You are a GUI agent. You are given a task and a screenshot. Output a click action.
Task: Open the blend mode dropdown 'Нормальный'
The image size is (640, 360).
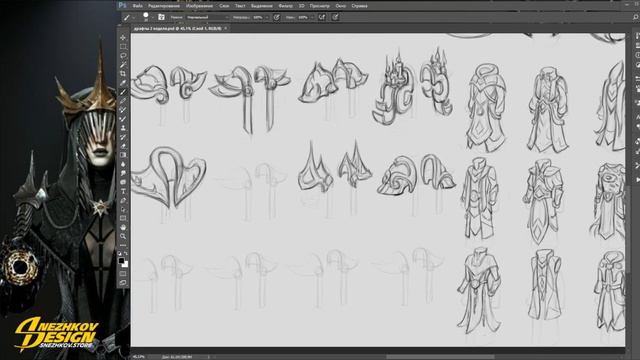pos(207,17)
